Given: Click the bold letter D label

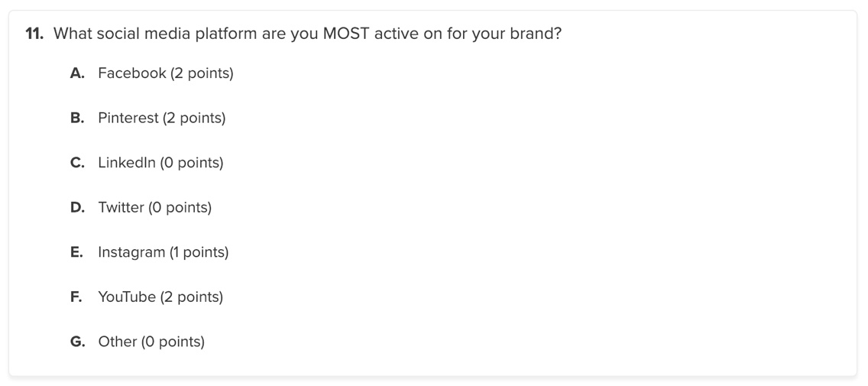Looking at the screenshot, I should [x=77, y=208].
